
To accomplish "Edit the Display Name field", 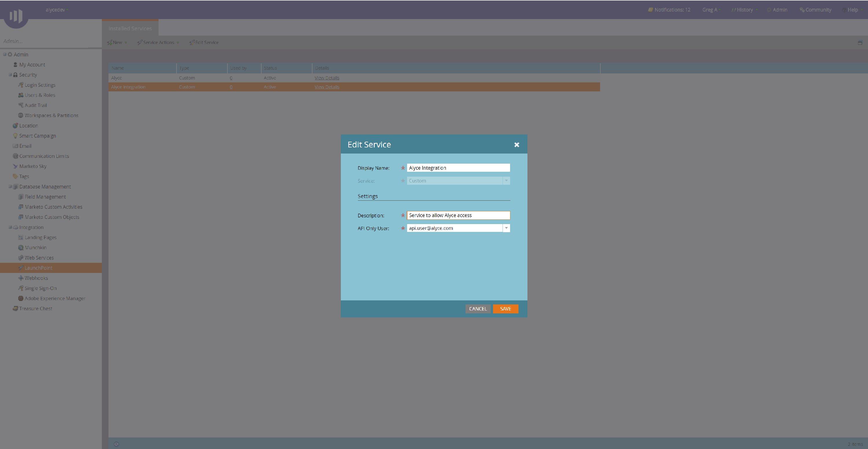I will point(458,168).
